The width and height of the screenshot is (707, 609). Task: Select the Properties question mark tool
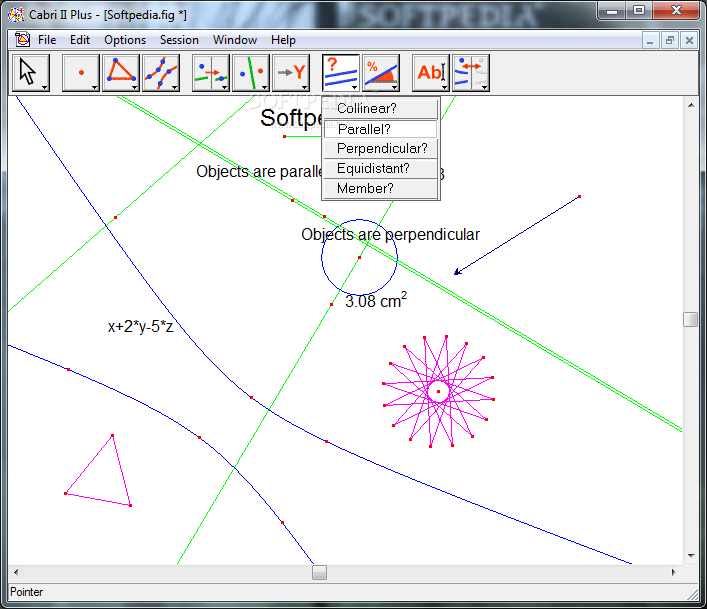coord(341,73)
